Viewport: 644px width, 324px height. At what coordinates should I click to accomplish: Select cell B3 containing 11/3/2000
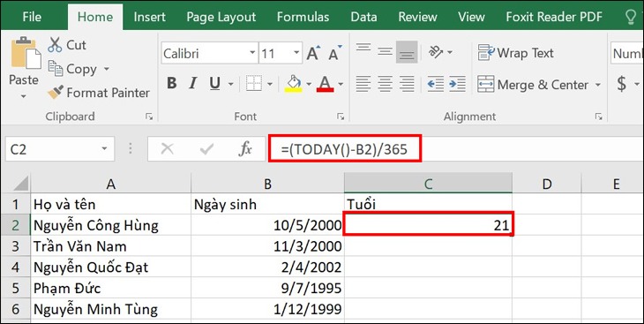click(x=267, y=246)
